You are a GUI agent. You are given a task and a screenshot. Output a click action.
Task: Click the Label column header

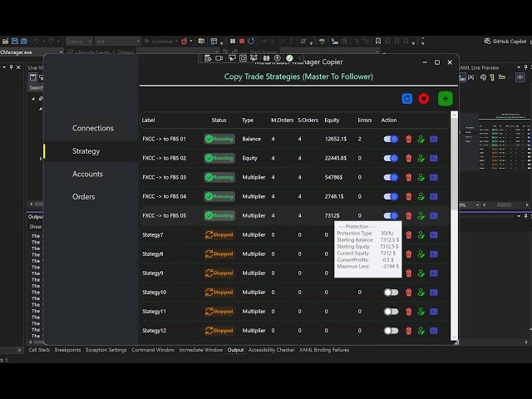coord(148,120)
